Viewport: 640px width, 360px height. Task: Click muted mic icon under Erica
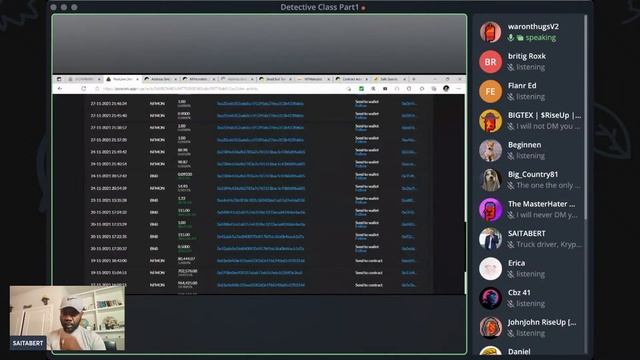[511, 274]
